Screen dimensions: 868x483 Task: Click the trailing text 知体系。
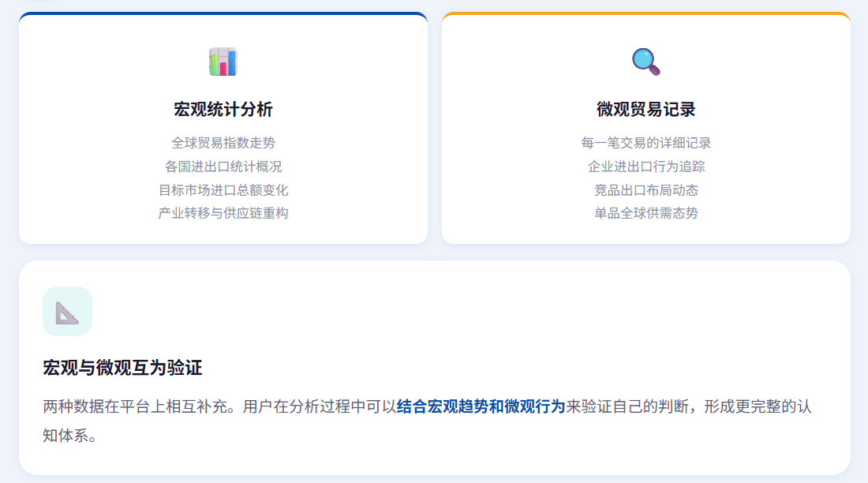click(69, 436)
